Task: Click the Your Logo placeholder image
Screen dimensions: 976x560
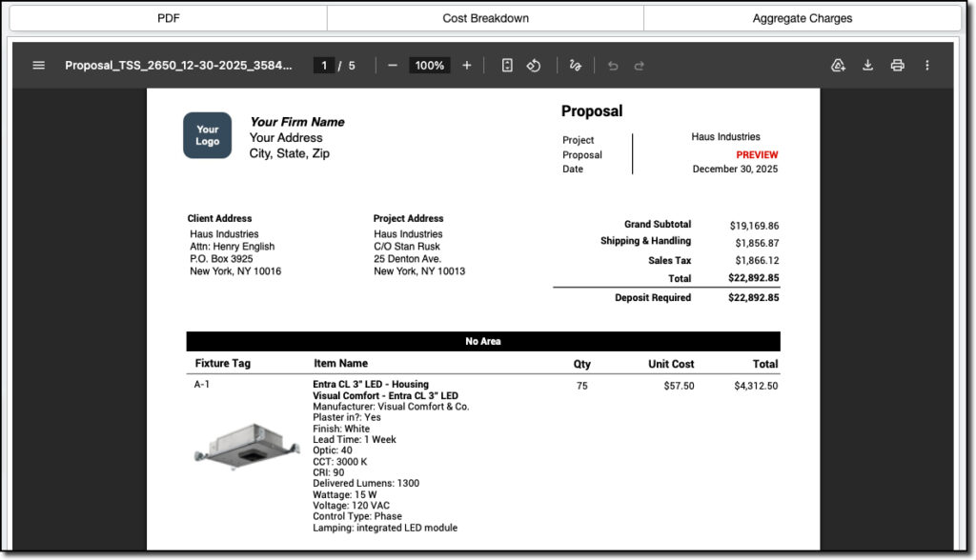Action: (x=207, y=135)
